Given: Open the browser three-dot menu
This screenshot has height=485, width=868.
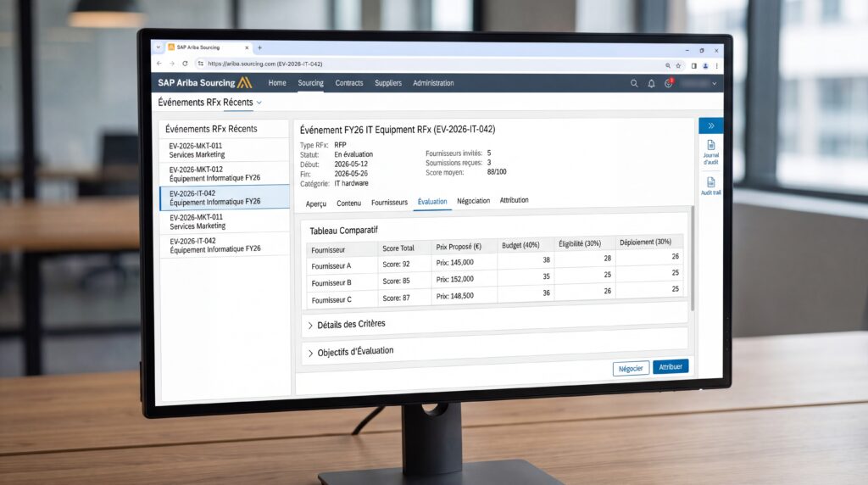Looking at the screenshot, I should (716, 66).
